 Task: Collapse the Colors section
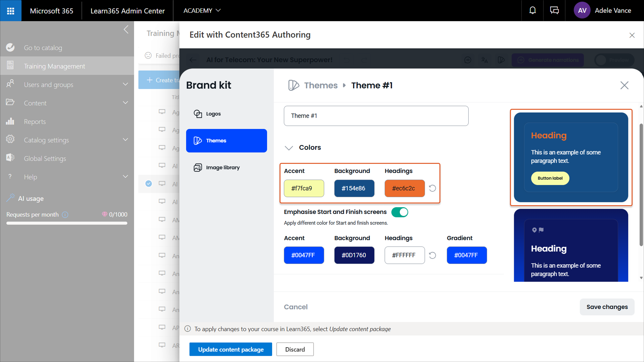289,148
